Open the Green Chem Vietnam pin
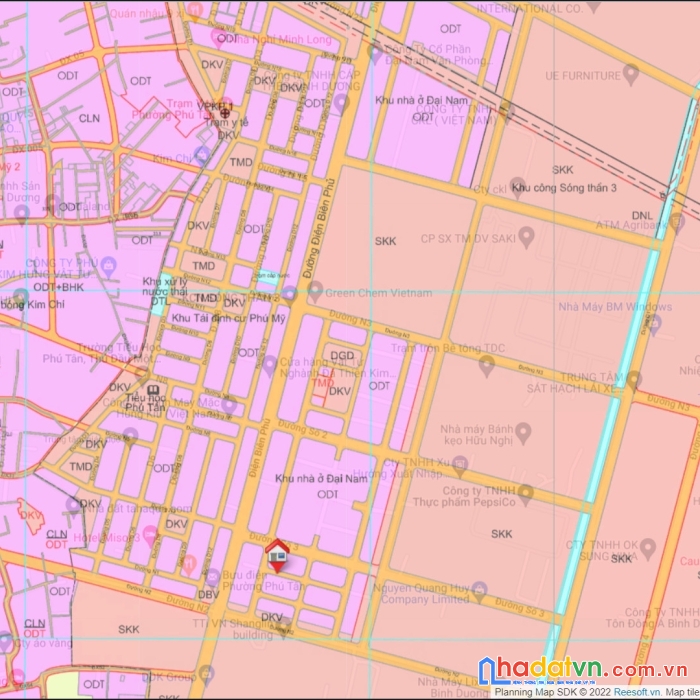This screenshot has width=700, height=700. point(315,293)
